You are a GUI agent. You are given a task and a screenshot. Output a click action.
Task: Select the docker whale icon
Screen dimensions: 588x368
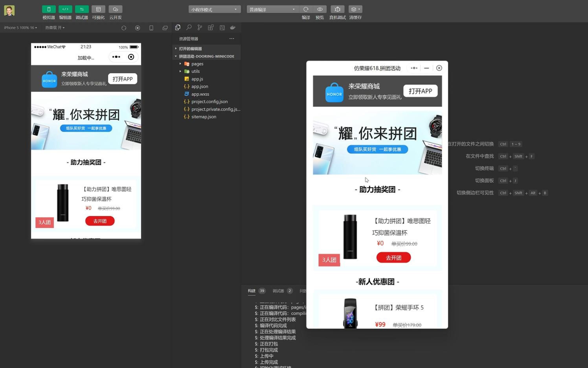coord(233,28)
